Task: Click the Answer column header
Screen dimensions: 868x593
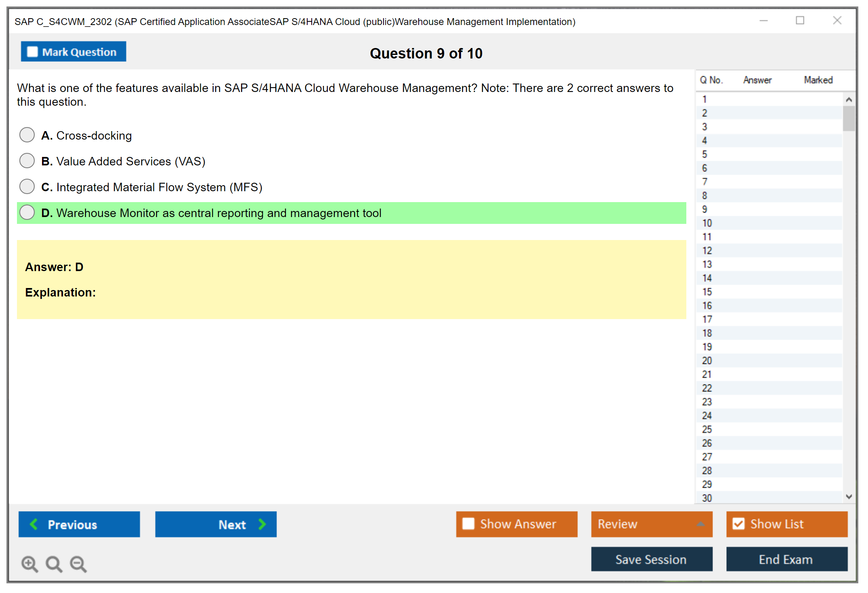Action: click(x=757, y=80)
